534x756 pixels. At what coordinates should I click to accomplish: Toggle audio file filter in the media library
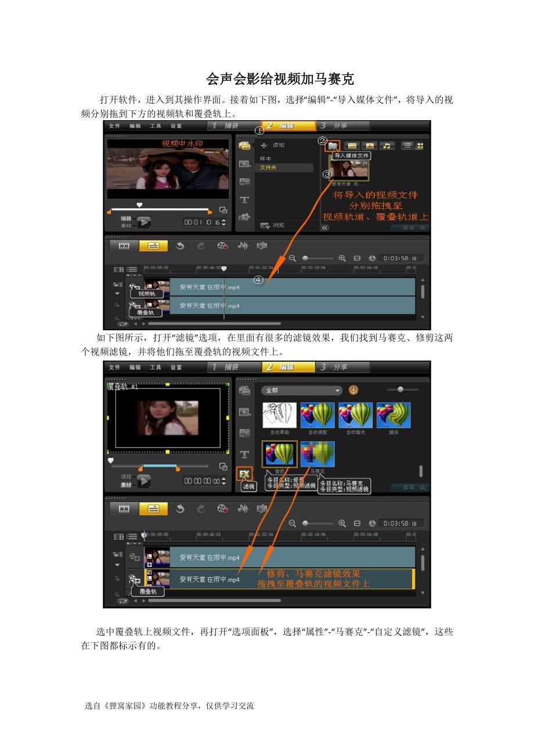[387, 146]
